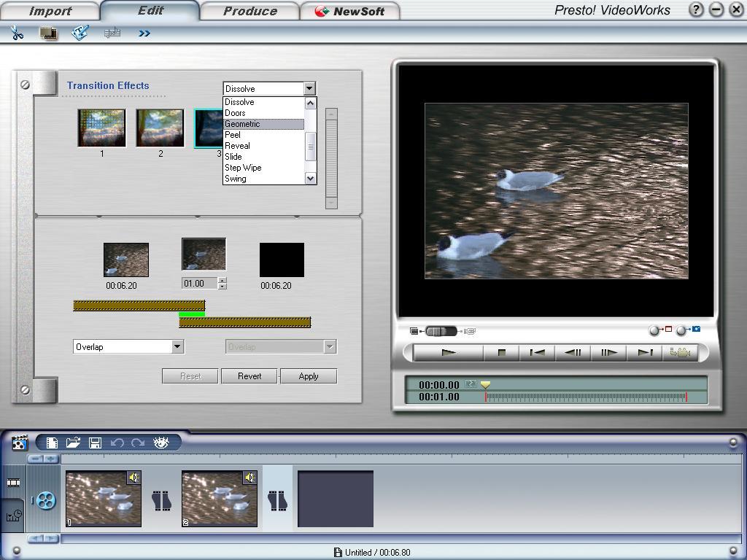Screen dimensions: 747x560
Task: Select Step Wipe transition category
Action: [x=263, y=168]
